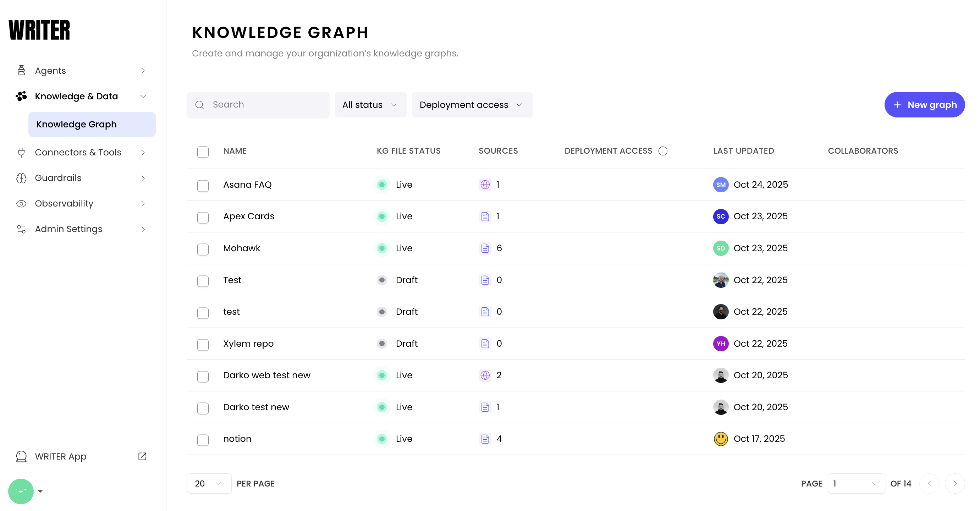
Task: Click the web source icon for Asana FAQ
Action: click(485, 185)
